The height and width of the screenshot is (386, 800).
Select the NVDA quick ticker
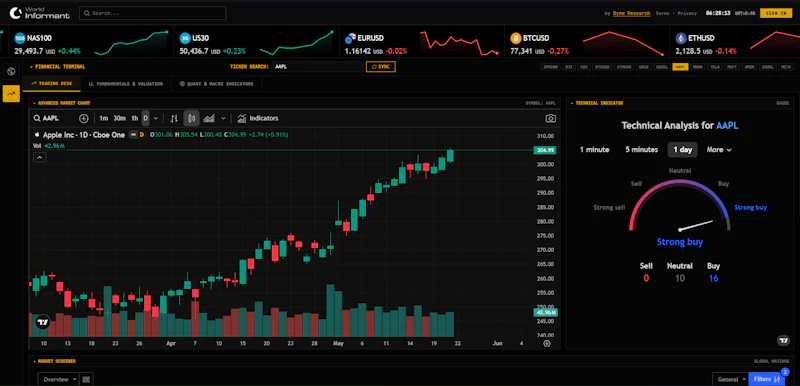pyautogui.click(x=698, y=67)
